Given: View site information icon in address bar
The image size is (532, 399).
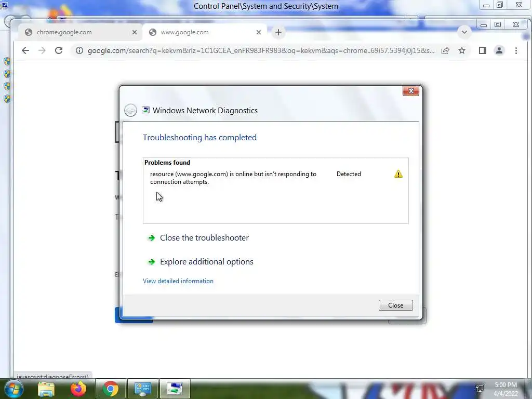Looking at the screenshot, I should pyautogui.click(x=79, y=50).
